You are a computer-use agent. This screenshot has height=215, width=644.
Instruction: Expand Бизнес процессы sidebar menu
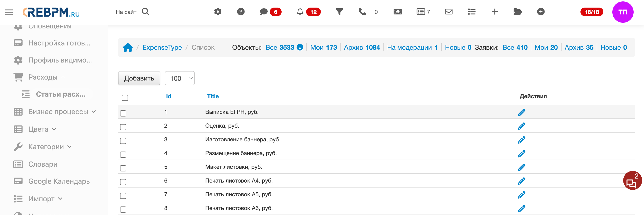click(55, 112)
